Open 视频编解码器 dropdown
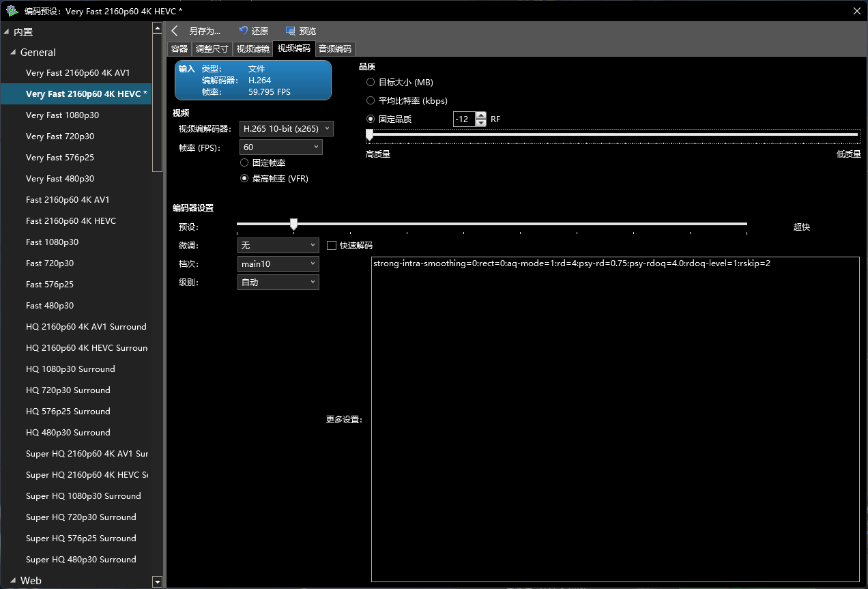Image resolution: width=868 pixels, height=589 pixels. [x=287, y=128]
